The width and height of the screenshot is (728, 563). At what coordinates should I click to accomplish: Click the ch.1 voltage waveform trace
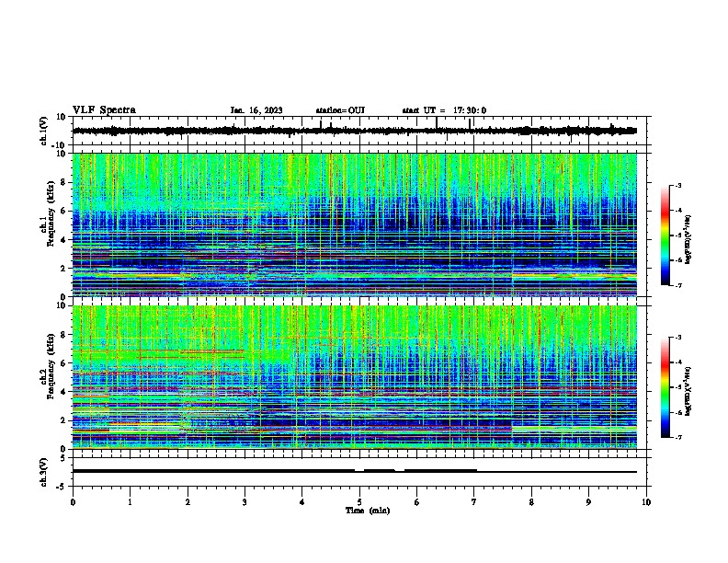click(355, 131)
